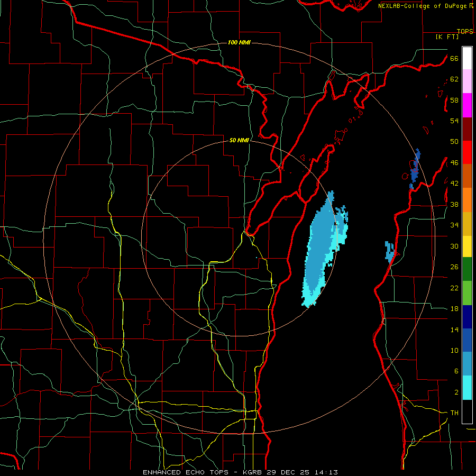Click the legend value "42"
Viewport: 476px width, 476px height.
tap(454, 184)
